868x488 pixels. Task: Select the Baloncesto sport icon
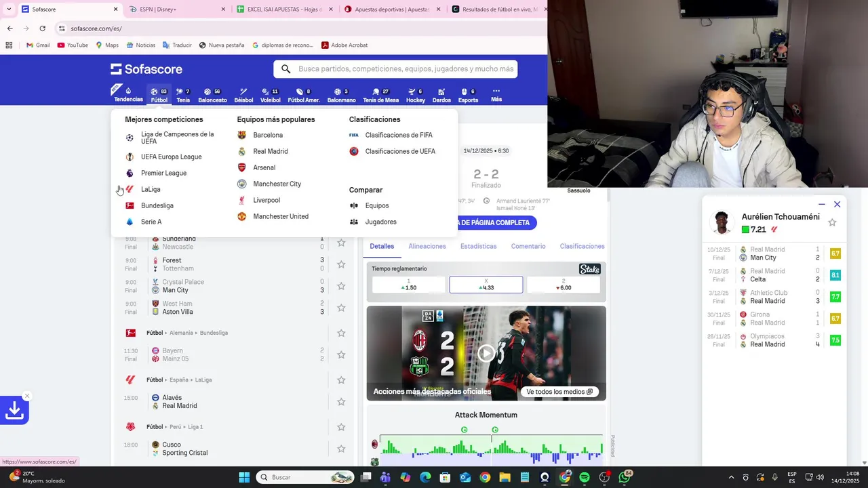coord(212,95)
